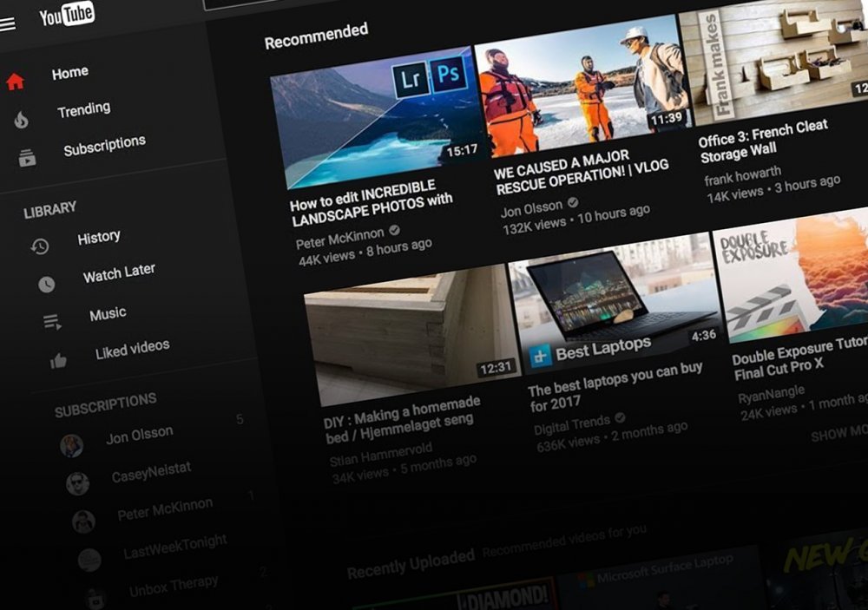Click the red Home house icon
Viewport: 868px width, 610px height.
pyautogui.click(x=15, y=82)
